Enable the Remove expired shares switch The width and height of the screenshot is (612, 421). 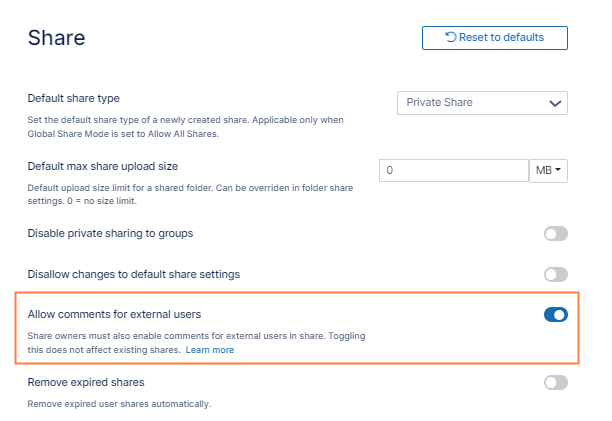[x=555, y=382]
